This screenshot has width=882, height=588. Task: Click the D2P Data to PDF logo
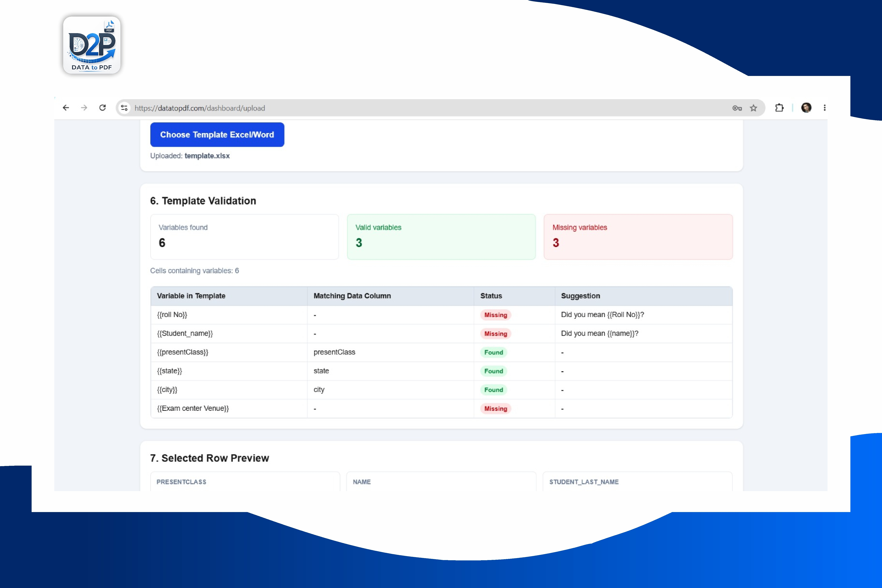92,45
